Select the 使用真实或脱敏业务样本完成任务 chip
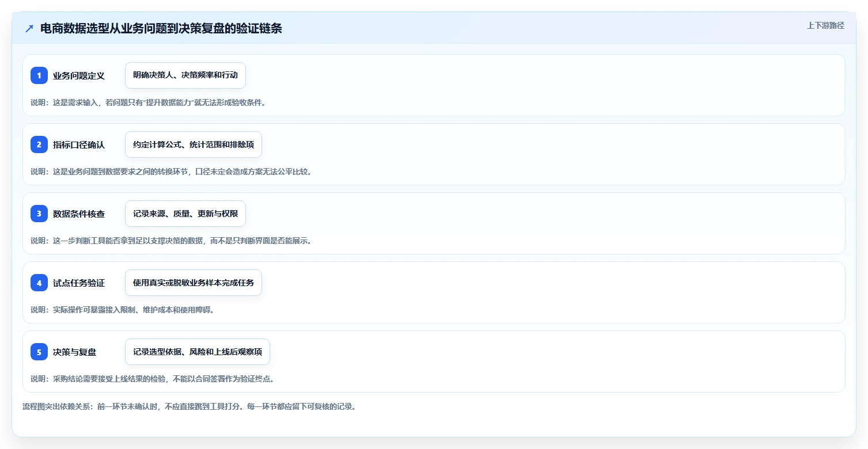 point(194,283)
